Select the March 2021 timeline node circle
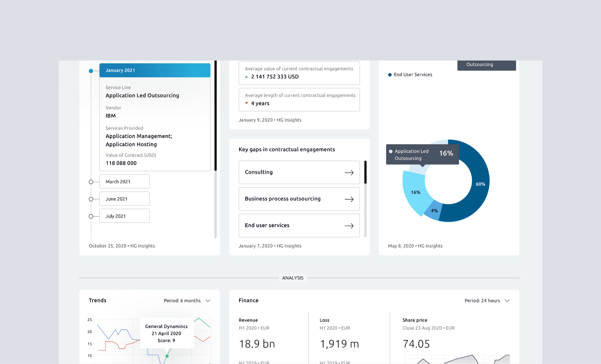This screenshot has width=601, height=364. point(91,182)
